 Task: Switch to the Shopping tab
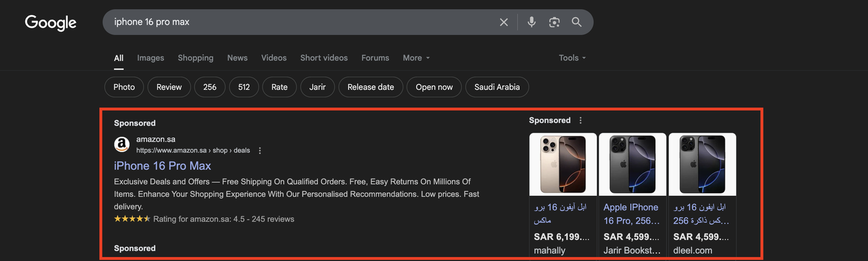(x=195, y=58)
